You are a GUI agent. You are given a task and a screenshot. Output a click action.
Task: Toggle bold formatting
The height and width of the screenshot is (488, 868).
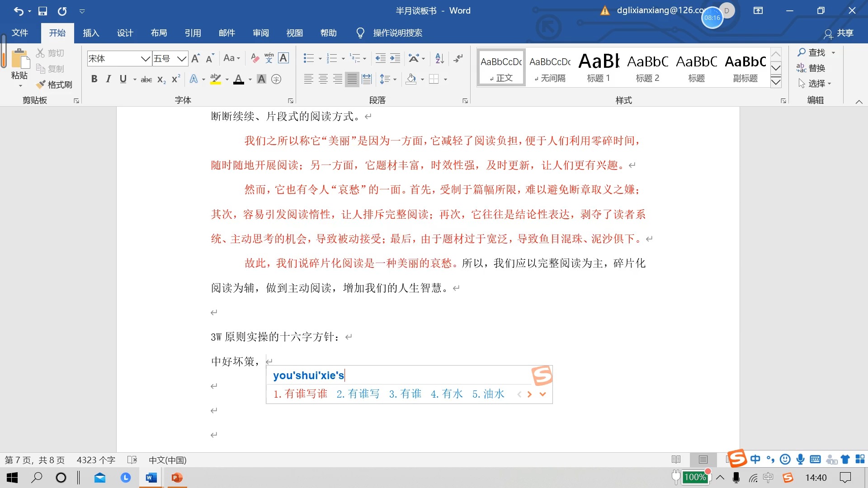coord(94,79)
